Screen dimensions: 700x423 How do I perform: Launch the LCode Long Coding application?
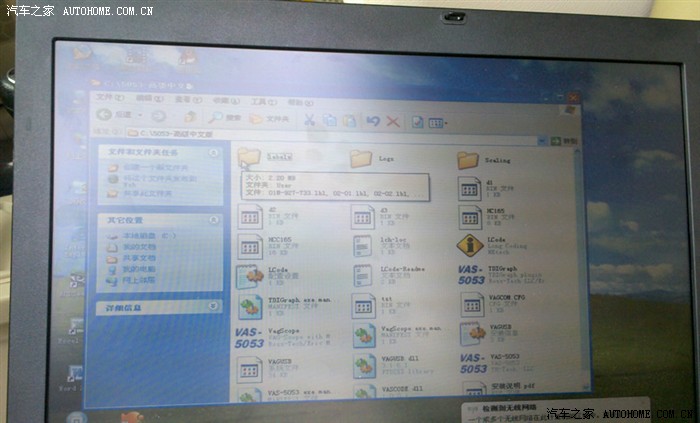tap(470, 246)
